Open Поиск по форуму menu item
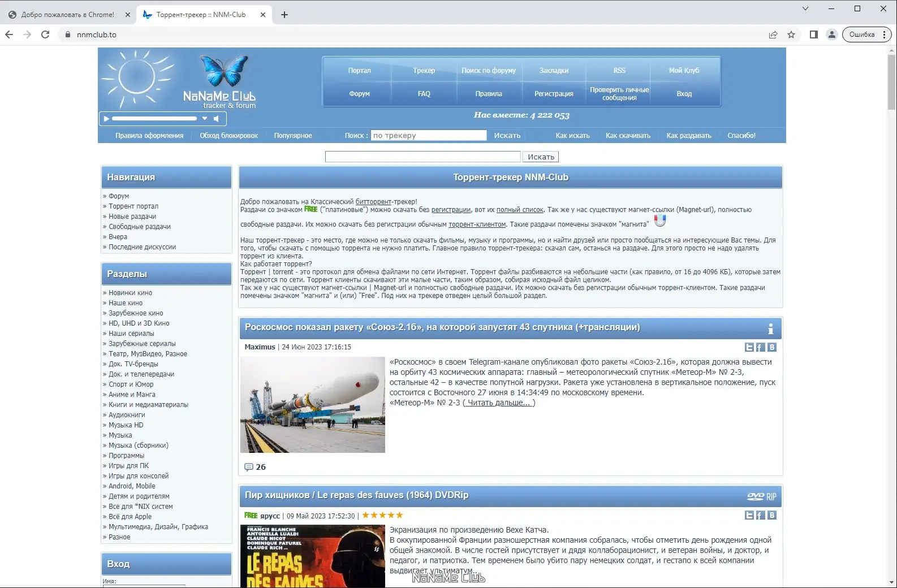Image resolution: width=897 pixels, height=588 pixels. point(489,71)
